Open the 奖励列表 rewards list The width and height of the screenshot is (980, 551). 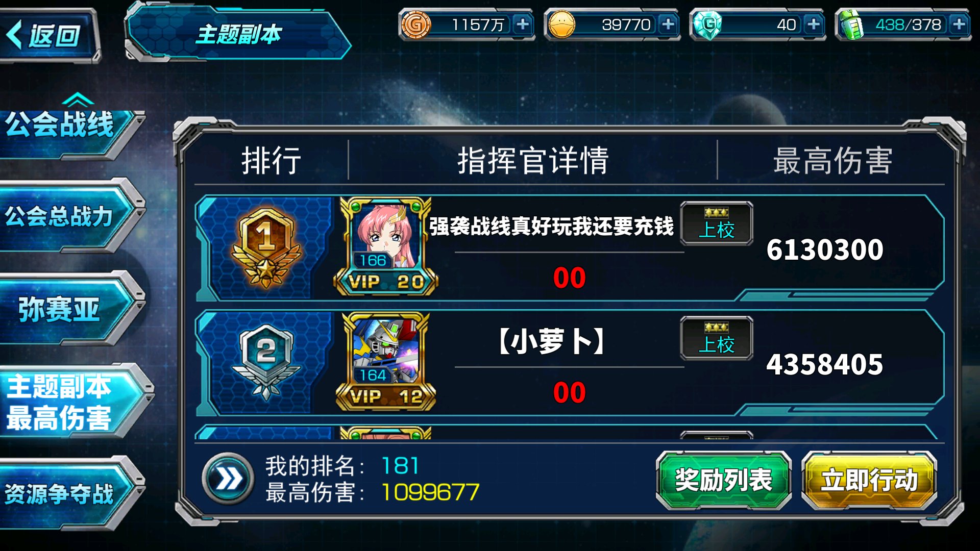[723, 480]
